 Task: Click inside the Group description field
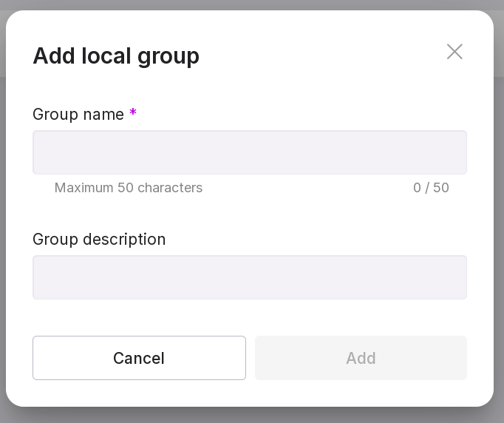(x=249, y=277)
